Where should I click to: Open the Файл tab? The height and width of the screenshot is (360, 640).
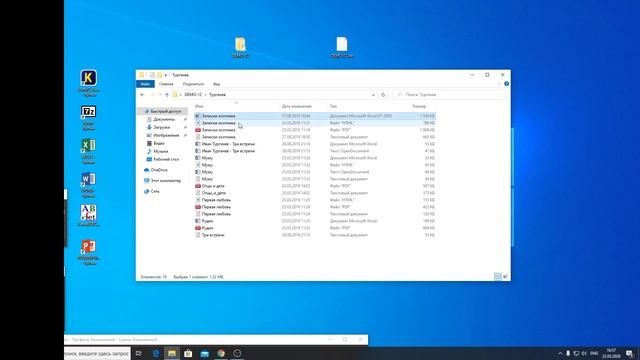click(x=145, y=84)
